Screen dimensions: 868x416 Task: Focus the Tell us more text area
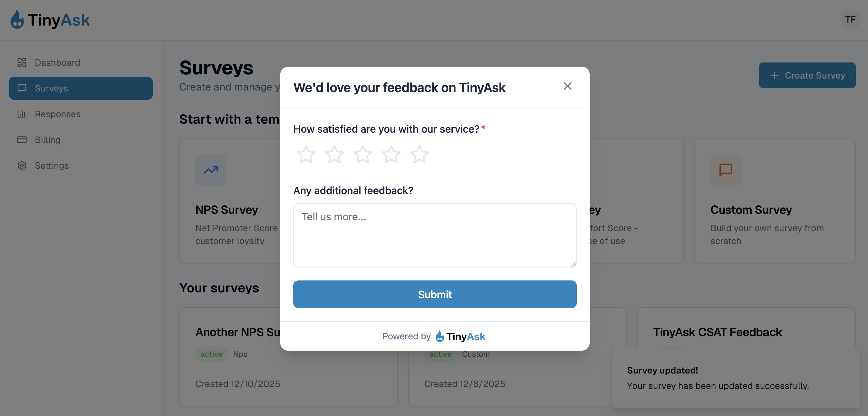point(435,235)
